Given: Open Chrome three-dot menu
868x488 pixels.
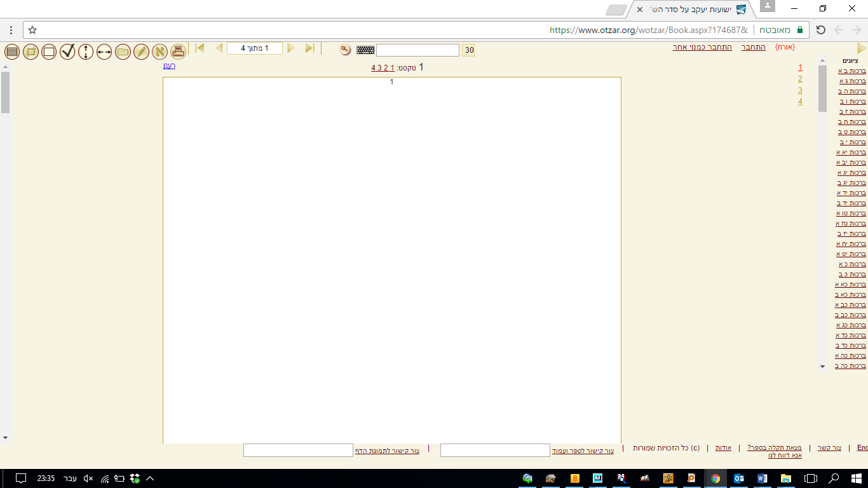Looking at the screenshot, I should [11, 30].
